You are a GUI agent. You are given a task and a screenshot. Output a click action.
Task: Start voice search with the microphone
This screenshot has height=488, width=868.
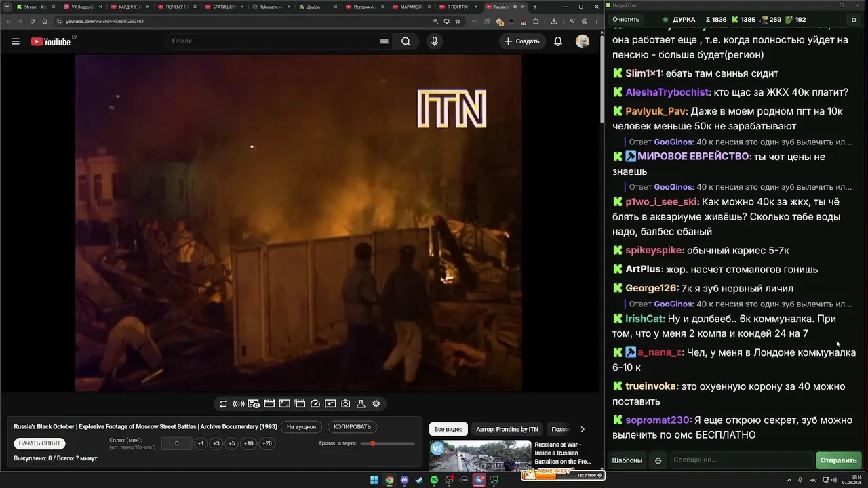coord(435,41)
